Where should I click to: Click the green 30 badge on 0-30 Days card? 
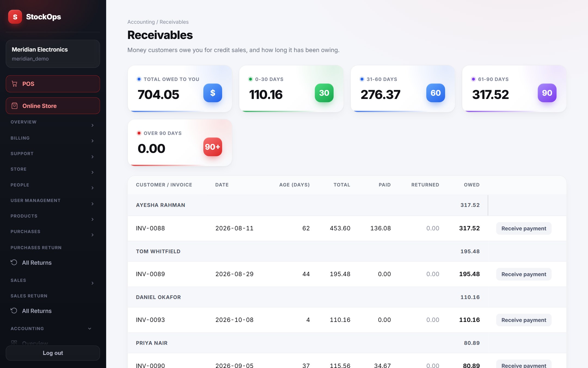coord(324,93)
